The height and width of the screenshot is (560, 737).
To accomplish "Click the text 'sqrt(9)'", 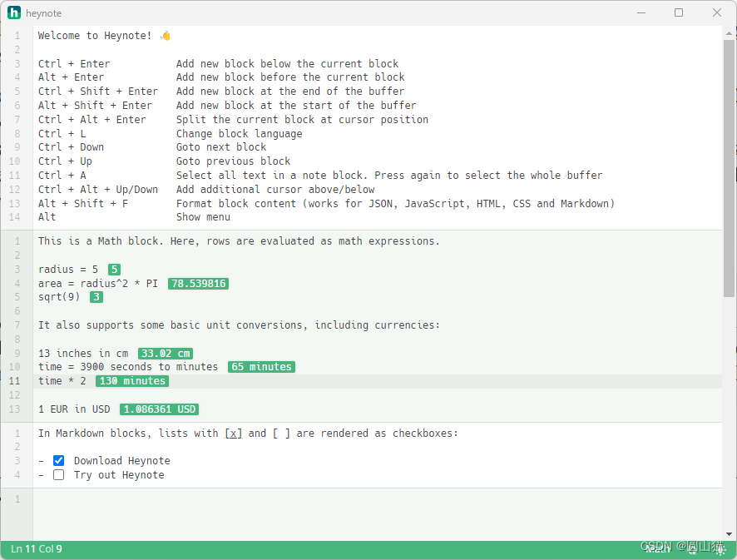I will tap(59, 297).
